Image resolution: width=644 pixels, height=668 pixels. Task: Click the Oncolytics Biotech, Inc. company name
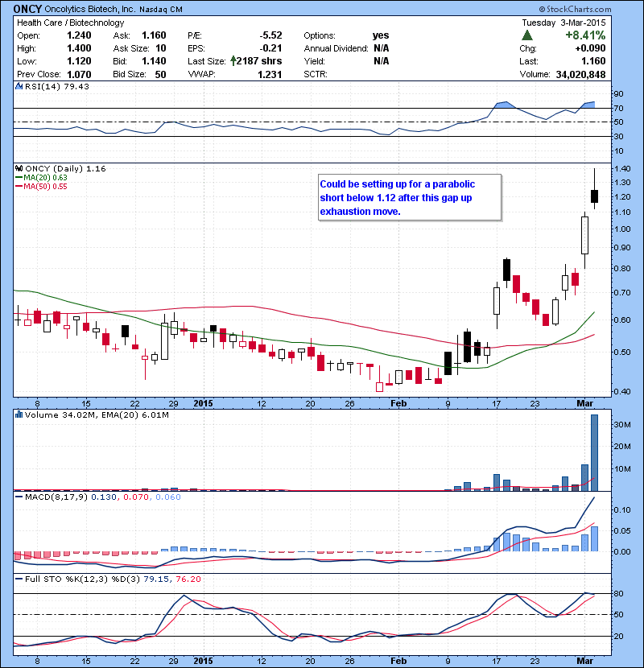coord(90,9)
